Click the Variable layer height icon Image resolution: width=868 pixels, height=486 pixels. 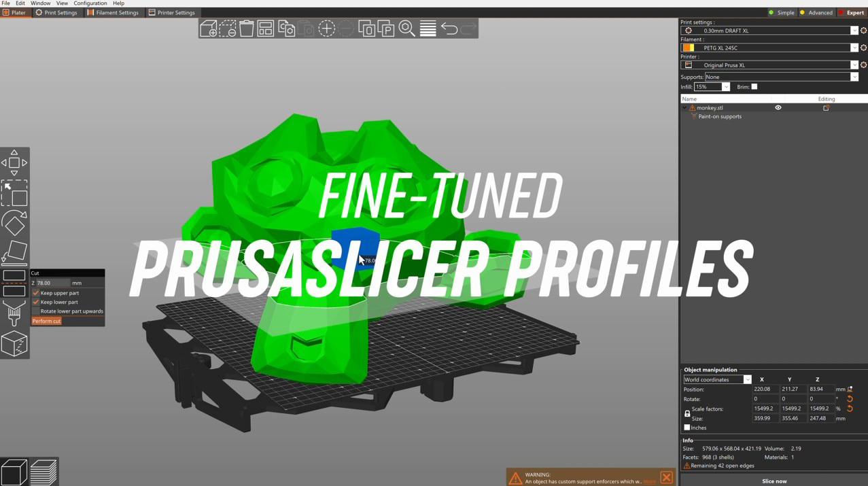428,29
